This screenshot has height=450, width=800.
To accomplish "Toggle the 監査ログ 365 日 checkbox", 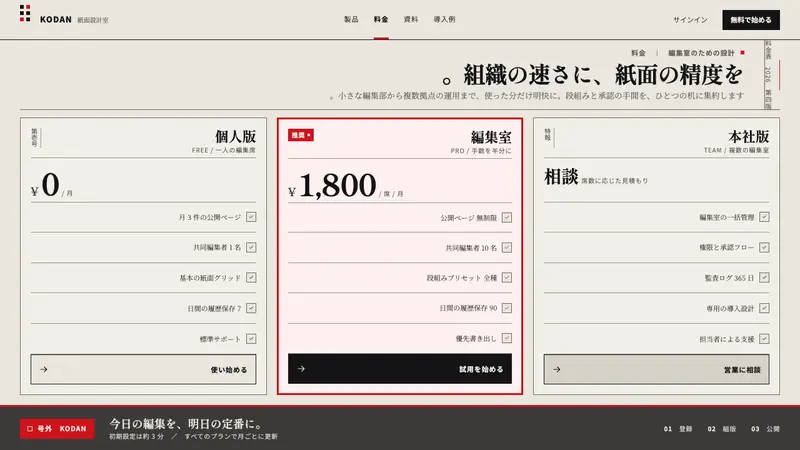I will click(764, 278).
